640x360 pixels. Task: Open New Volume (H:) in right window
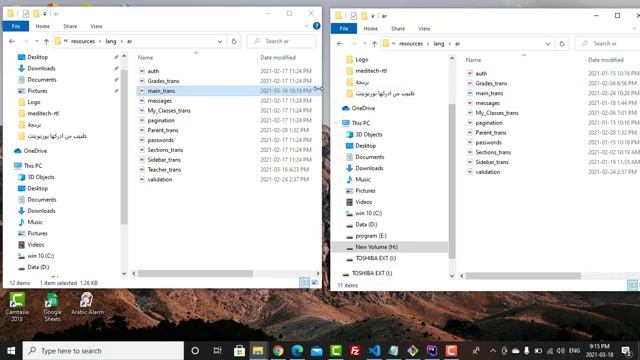coord(376,247)
